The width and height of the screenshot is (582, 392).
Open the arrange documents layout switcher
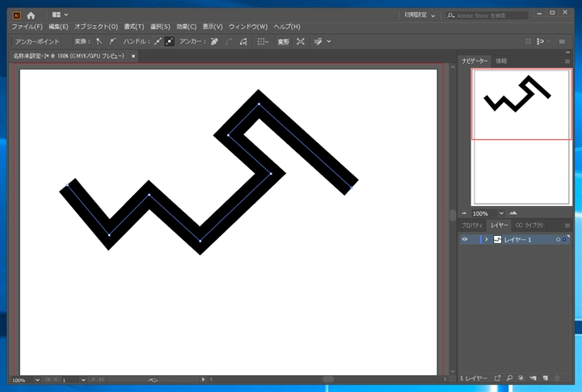pyautogui.click(x=60, y=15)
